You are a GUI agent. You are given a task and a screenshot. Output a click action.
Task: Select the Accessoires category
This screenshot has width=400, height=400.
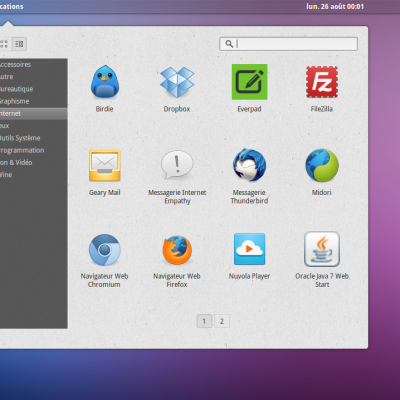pos(34,64)
